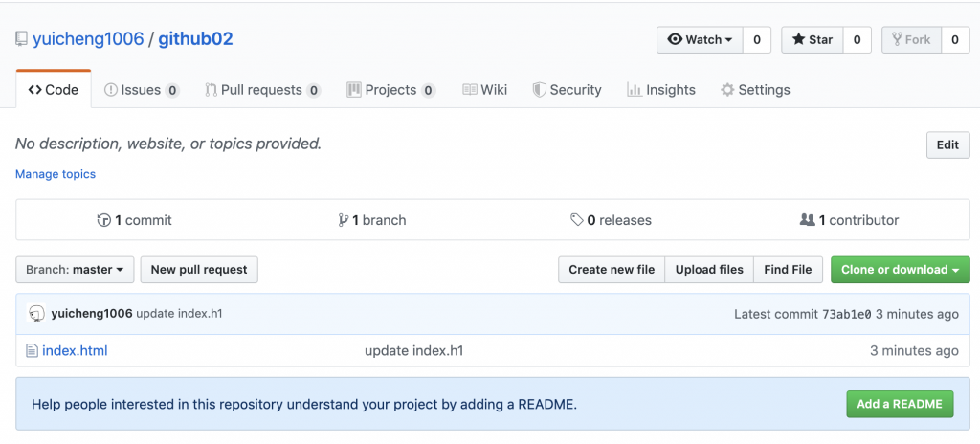
Task: Open the index.html file link
Action: (75, 351)
